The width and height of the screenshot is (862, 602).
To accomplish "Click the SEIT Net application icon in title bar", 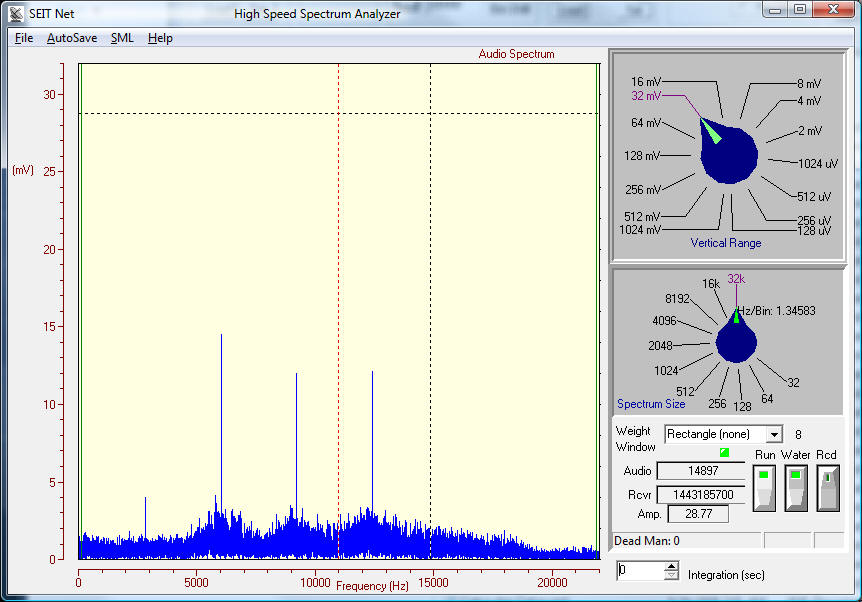I will click(16, 14).
